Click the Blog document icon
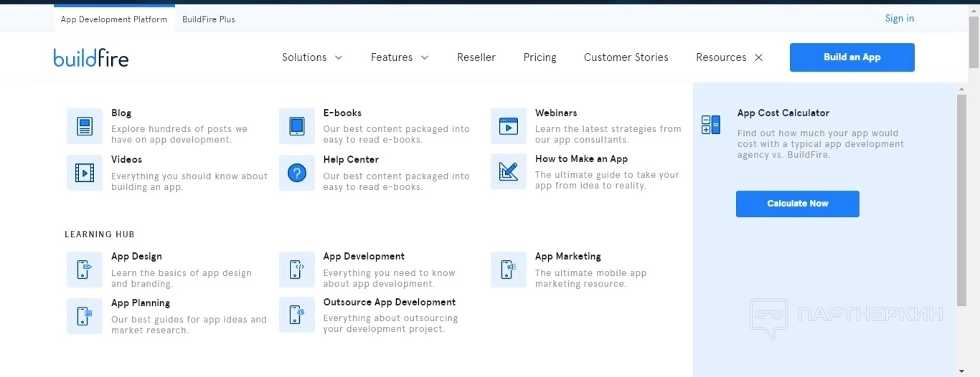Viewport: 980px width, 377px height. (x=85, y=127)
